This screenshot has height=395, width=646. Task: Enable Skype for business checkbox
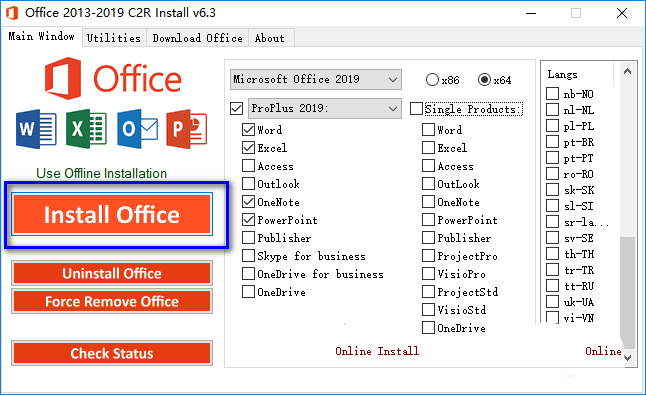[248, 256]
